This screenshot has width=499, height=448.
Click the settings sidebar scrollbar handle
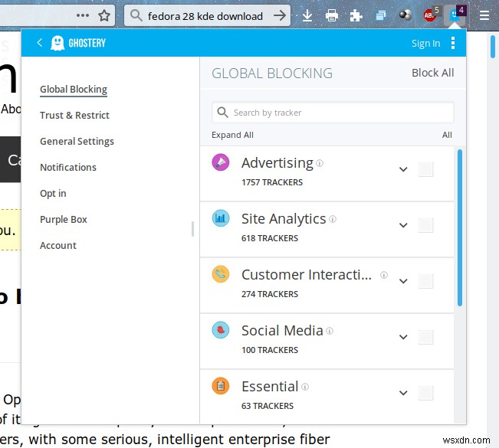point(192,229)
